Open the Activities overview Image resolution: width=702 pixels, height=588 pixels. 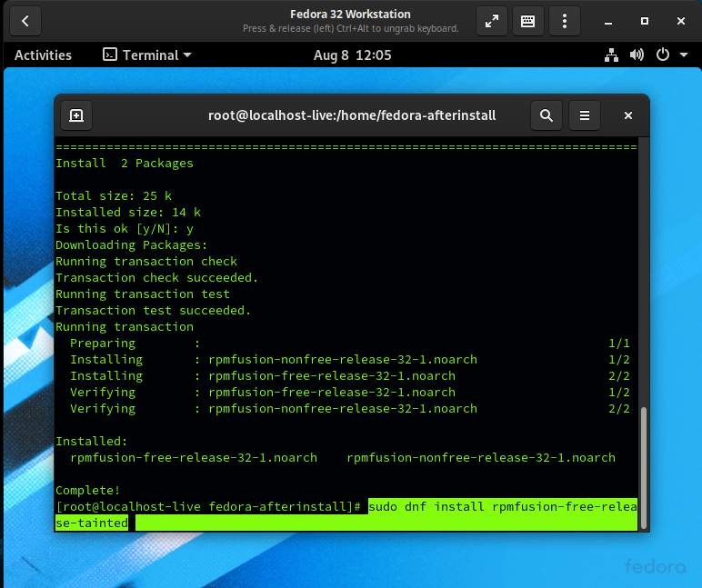tap(43, 55)
